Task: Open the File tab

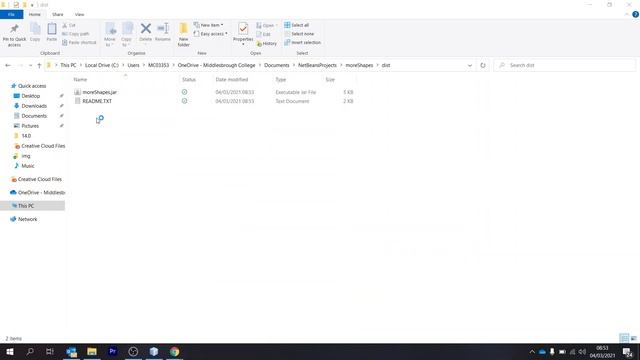Action: pos(11,15)
